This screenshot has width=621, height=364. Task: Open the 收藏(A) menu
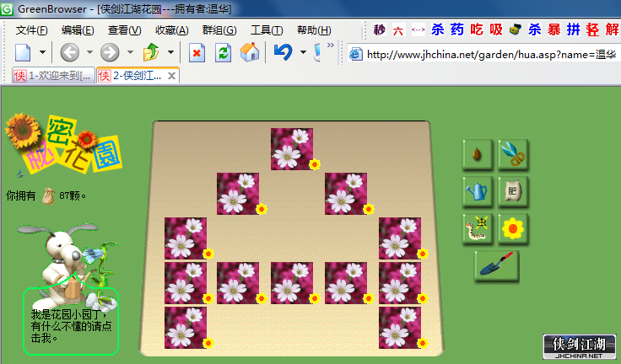[x=172, y=30]
